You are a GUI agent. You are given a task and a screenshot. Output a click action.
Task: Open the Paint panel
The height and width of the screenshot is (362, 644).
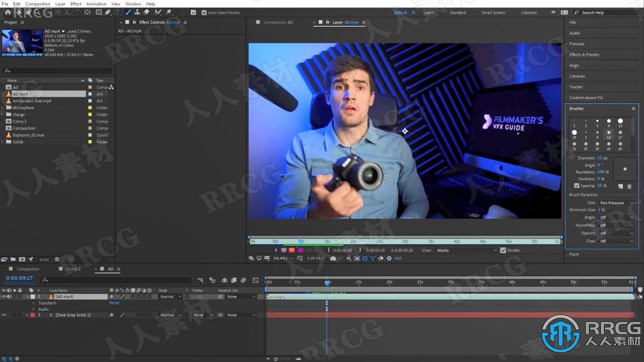click(x=574, y=254)
